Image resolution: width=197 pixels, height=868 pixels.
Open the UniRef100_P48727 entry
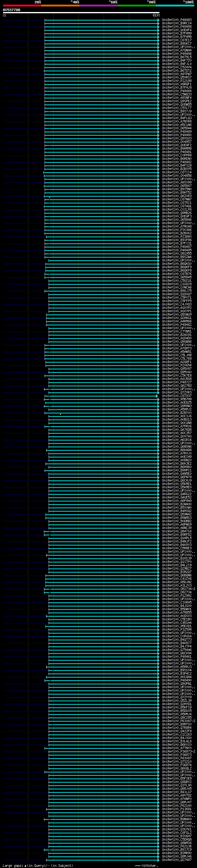coord(177,382)
